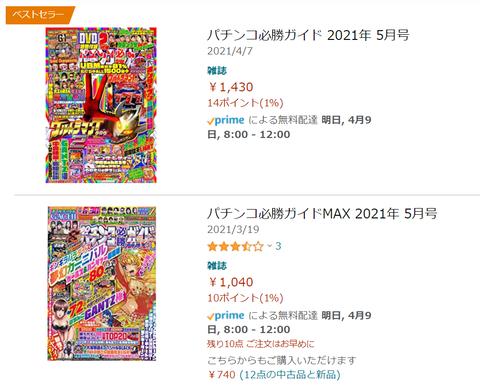Open the パチンコ必勝ガイド 2021年 5月号 cover thumbnail

[x=101, y=105]
